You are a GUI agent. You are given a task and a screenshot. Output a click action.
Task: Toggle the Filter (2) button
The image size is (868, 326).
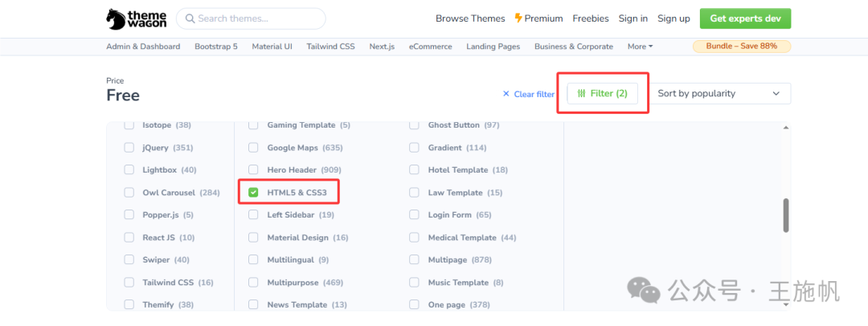[602, 93]
